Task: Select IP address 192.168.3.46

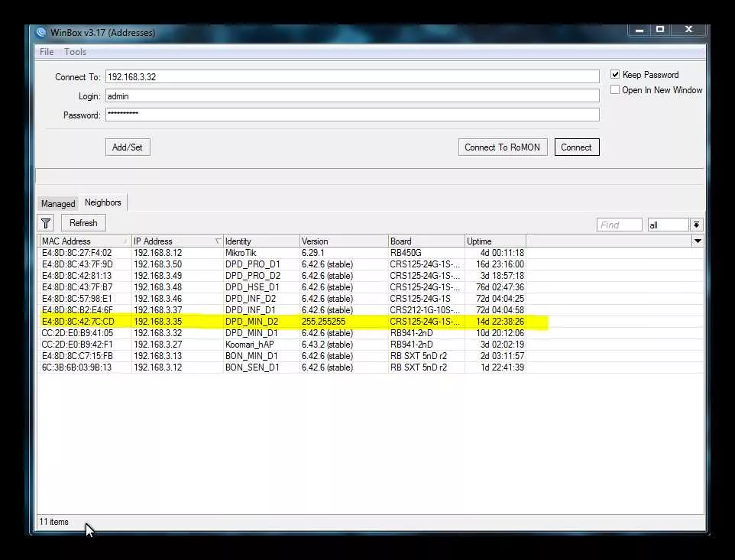Action: click(158, 299)
